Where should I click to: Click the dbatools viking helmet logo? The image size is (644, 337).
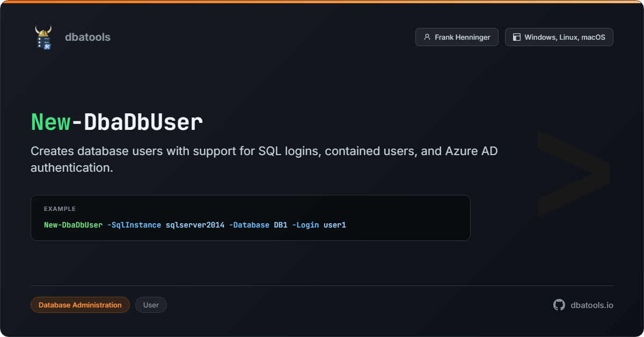[x=43, y=37]
